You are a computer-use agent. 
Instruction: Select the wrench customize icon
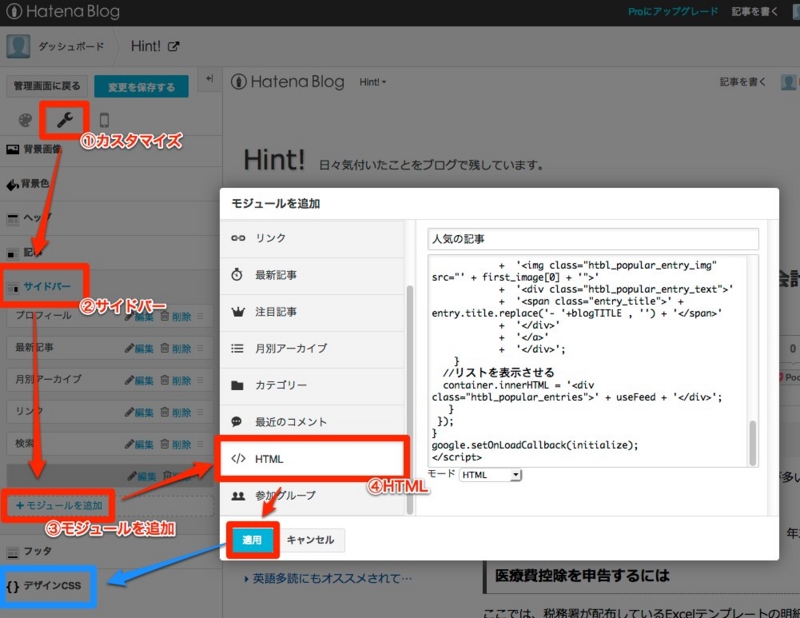point(63,120)
